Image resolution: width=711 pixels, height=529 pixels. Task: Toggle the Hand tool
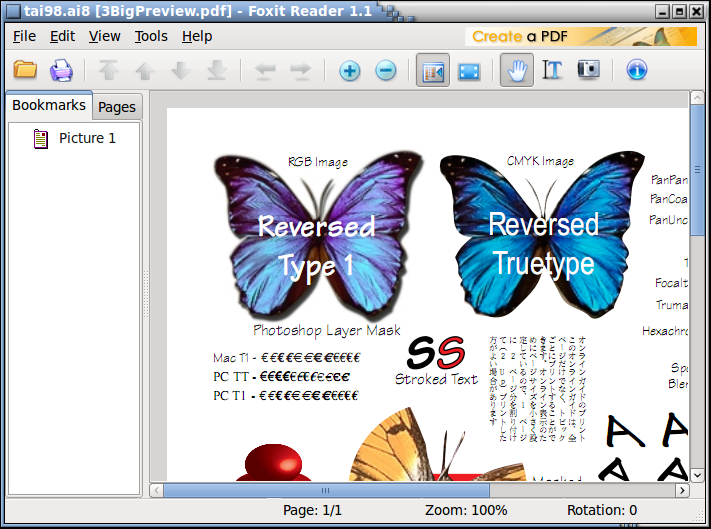coord(516,71)
